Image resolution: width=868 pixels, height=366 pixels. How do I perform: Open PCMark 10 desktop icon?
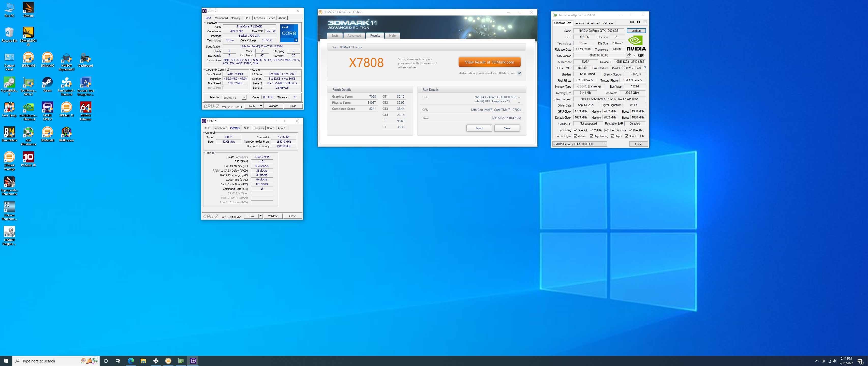pyautogui.click(x=28, y=159)
